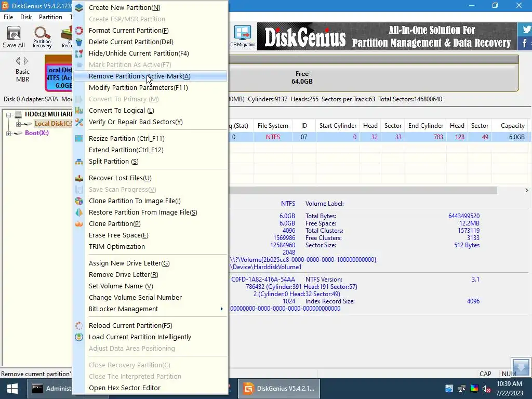Click the End Cylinder column header

[425, 126]
